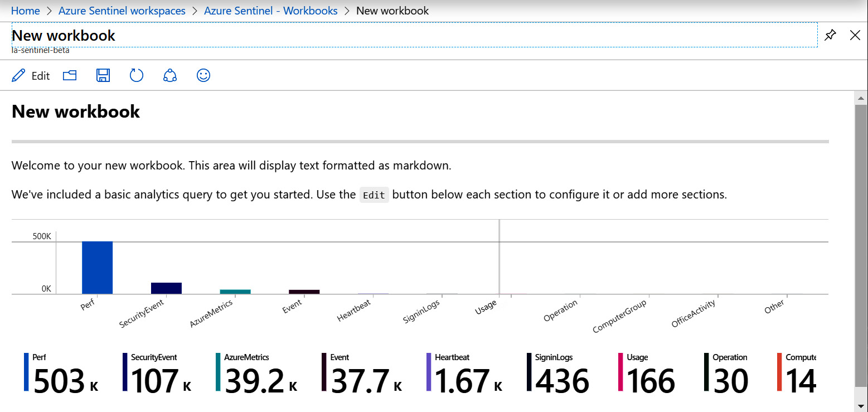Click the Operation axis label
This screenshot has height=412, width=868.
pos(560,311)
